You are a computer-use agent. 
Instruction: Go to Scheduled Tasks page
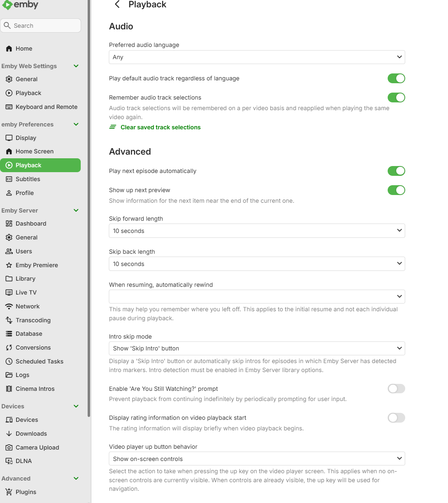click(39, 361)
